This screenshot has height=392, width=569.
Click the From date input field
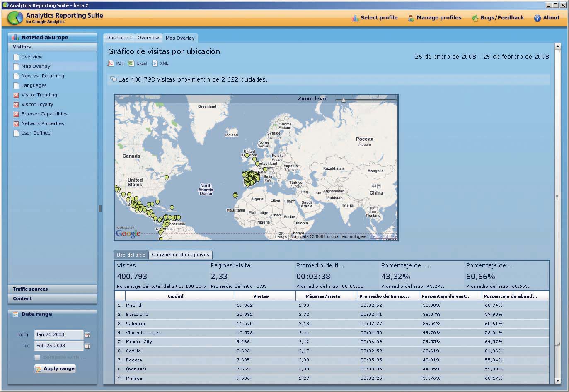pos(58,334)
